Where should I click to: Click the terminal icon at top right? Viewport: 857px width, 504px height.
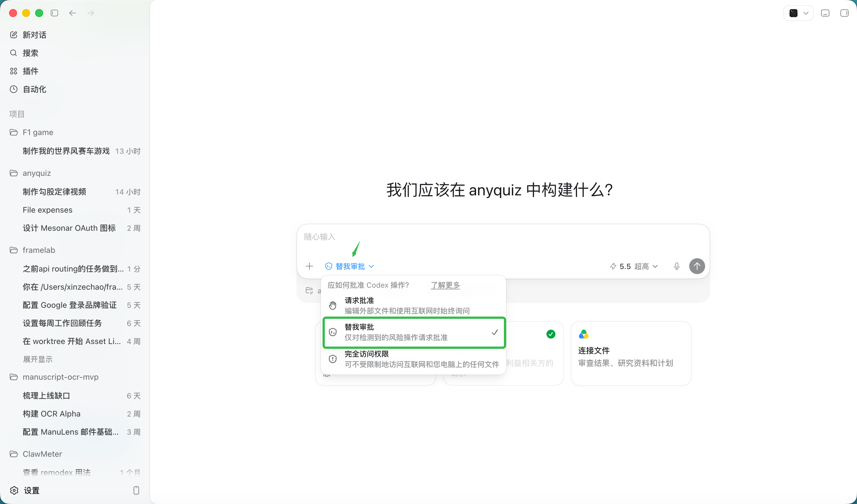click(x=794, y=13)
